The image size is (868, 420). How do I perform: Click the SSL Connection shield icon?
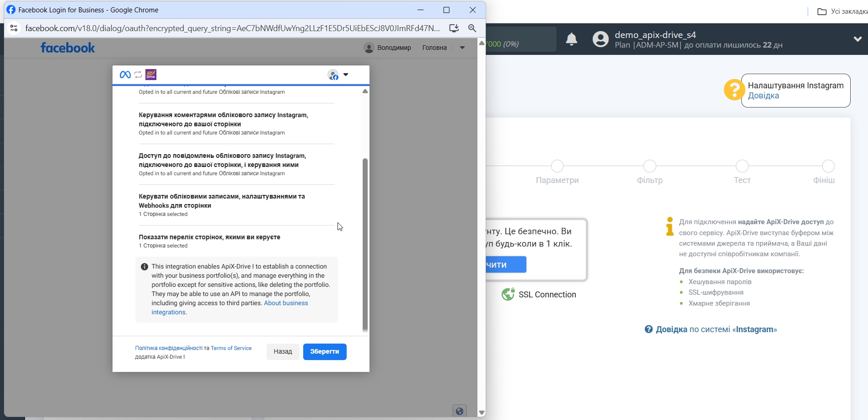(x=508, y=294)
